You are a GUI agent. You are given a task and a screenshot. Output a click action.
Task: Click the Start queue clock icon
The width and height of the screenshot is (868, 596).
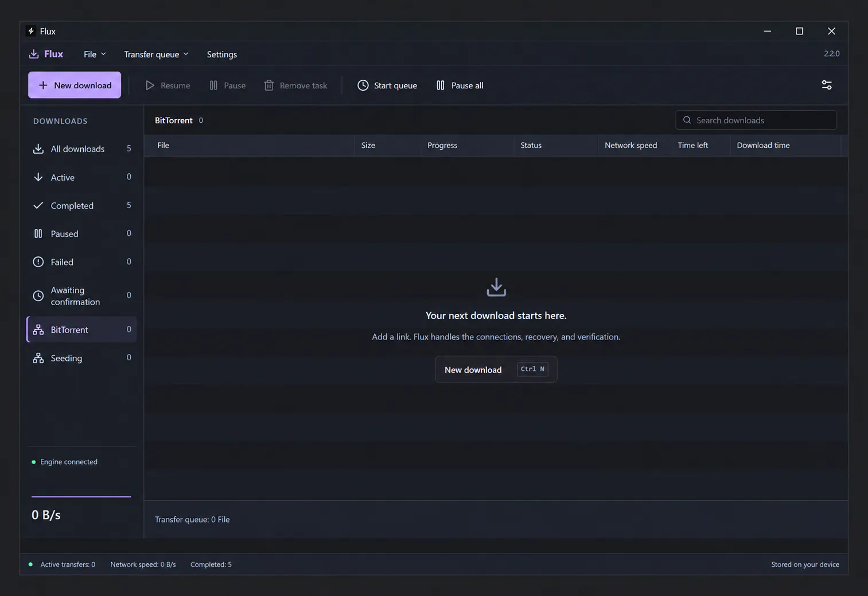[x=363, y=85]
